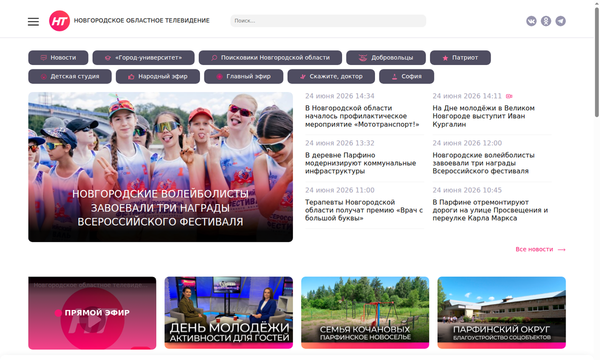Click the НТ channel logo

click(x=59, y=21)
